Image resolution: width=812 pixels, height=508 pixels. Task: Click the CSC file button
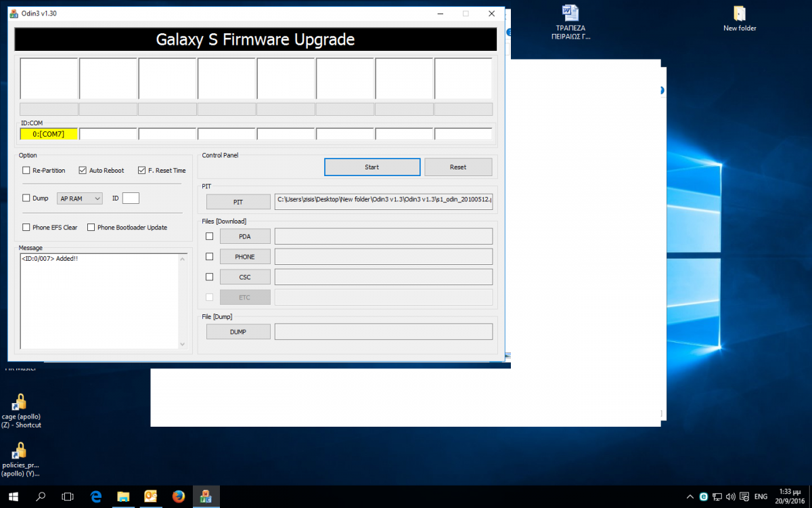(245, 277)
